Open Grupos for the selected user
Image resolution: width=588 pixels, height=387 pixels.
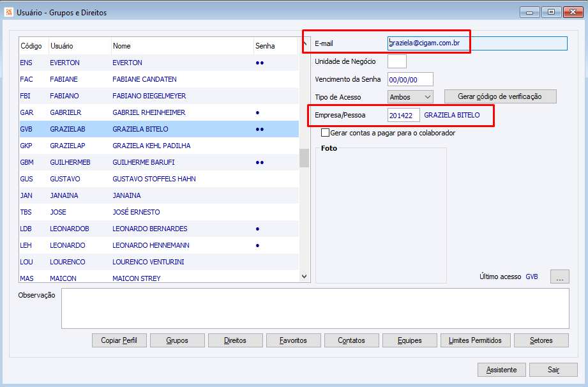pos(177,340)
